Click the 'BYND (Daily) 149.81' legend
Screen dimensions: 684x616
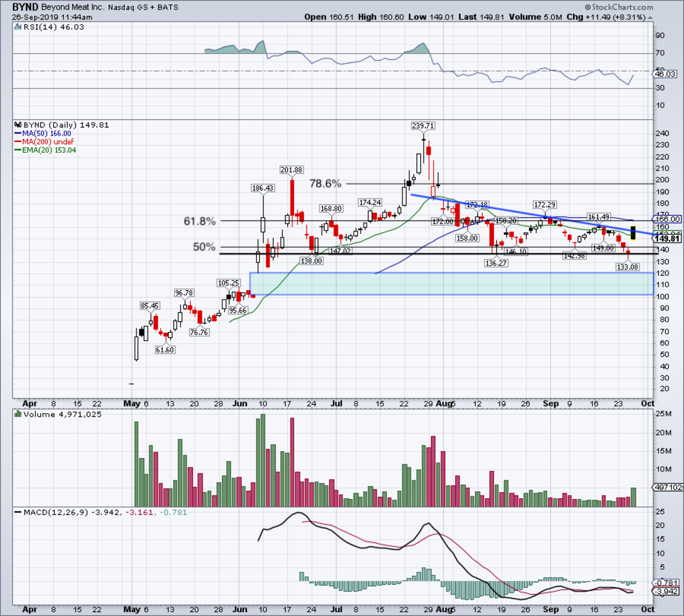[66, 125]
